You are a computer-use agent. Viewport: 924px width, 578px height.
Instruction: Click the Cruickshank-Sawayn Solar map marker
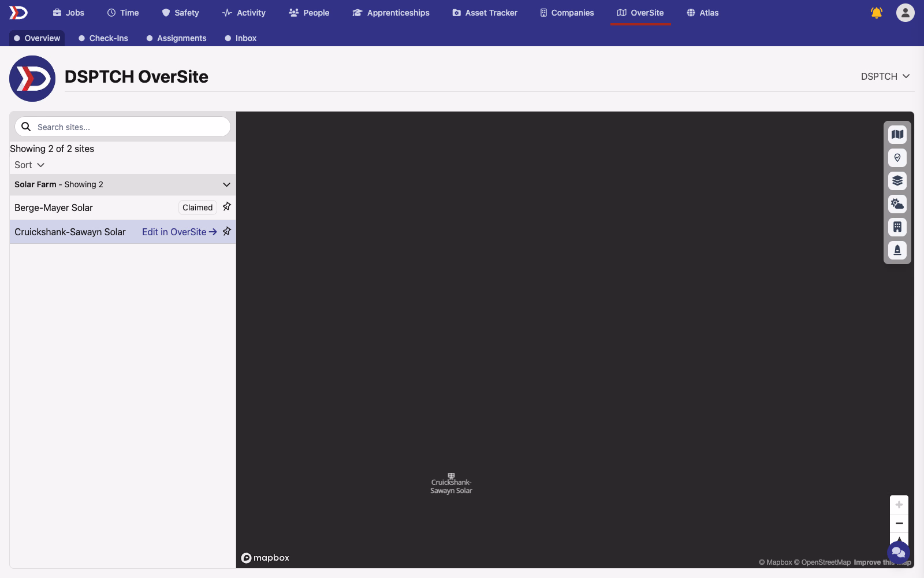pyautogui.click(x=451, y=483)
